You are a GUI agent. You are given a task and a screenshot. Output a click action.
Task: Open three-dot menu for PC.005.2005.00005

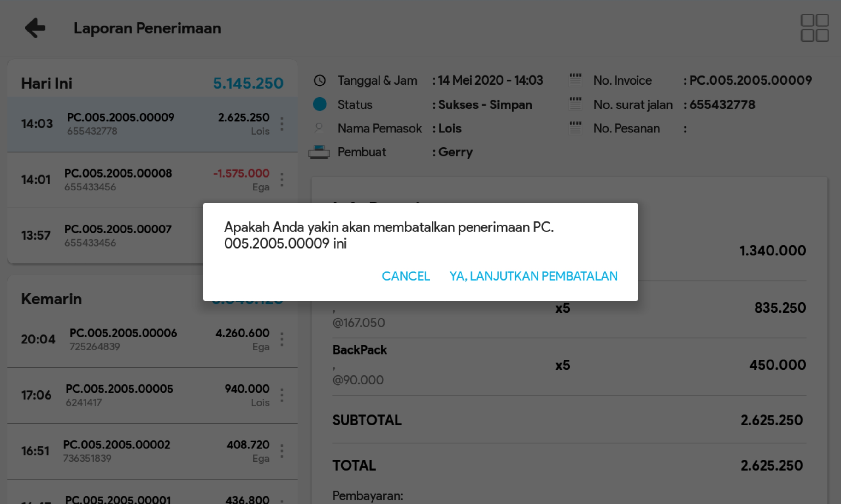282,395
